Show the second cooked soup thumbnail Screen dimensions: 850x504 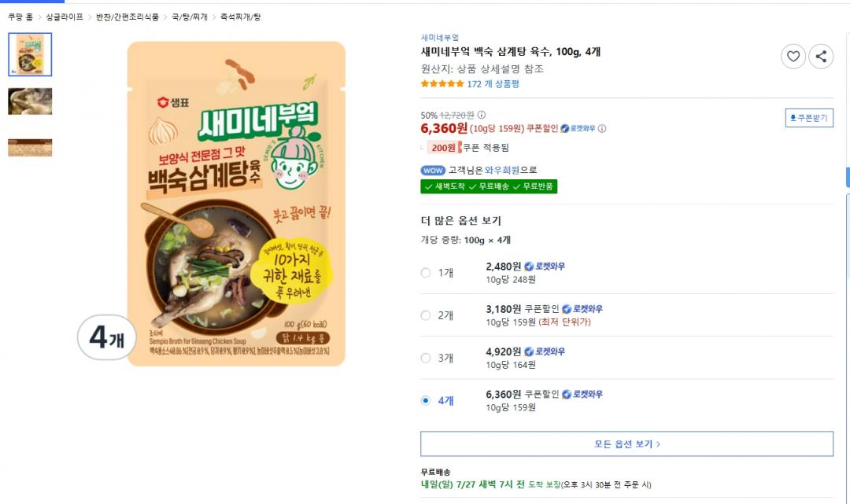coord(30,101)
